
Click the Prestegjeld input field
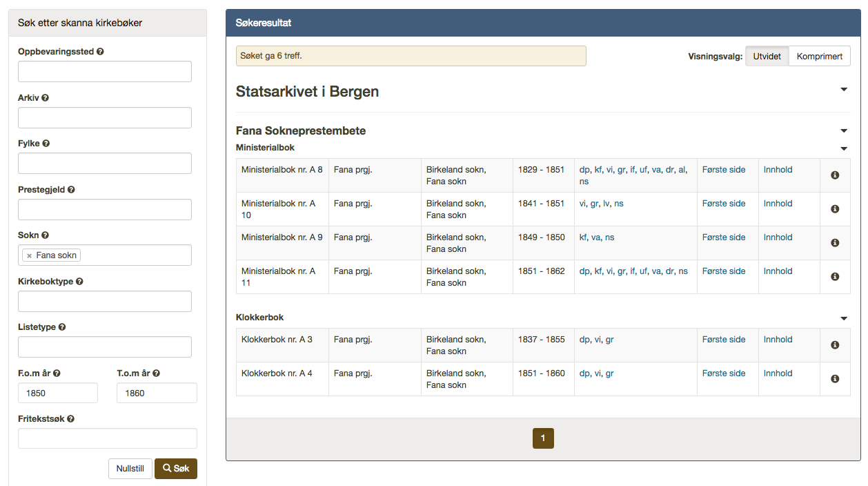pos(105,209)
